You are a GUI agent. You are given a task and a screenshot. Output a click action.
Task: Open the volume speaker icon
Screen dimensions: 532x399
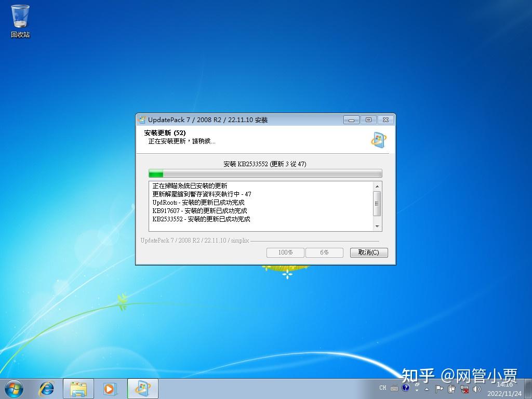click(477, 389)
